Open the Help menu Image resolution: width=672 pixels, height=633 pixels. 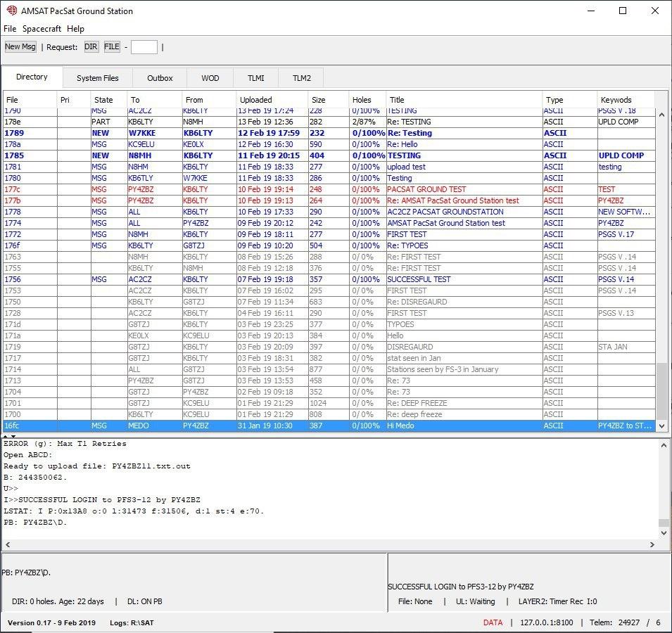click(75, 29)
